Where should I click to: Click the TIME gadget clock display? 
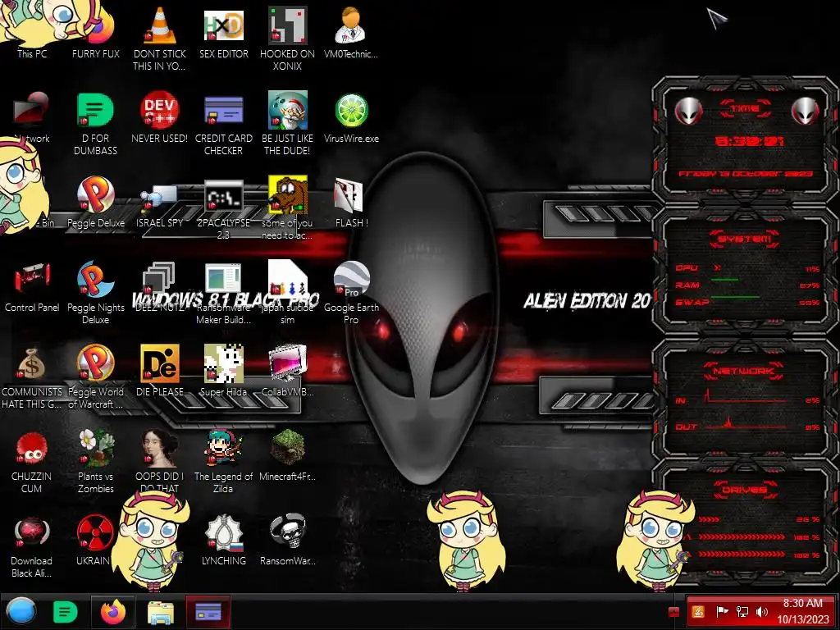click(749, 141)
